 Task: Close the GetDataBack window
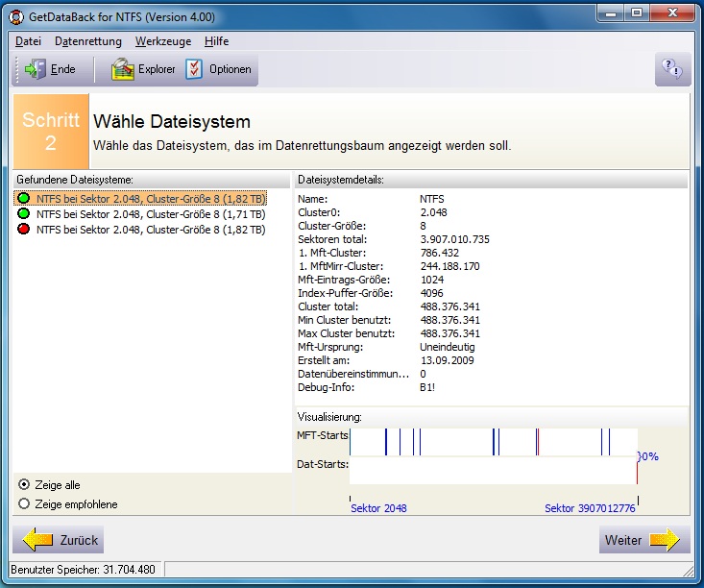[x=672, y=13]
